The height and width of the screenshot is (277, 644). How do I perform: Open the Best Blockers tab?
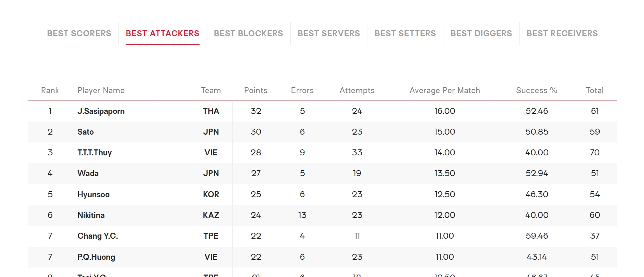pos(248,33)
